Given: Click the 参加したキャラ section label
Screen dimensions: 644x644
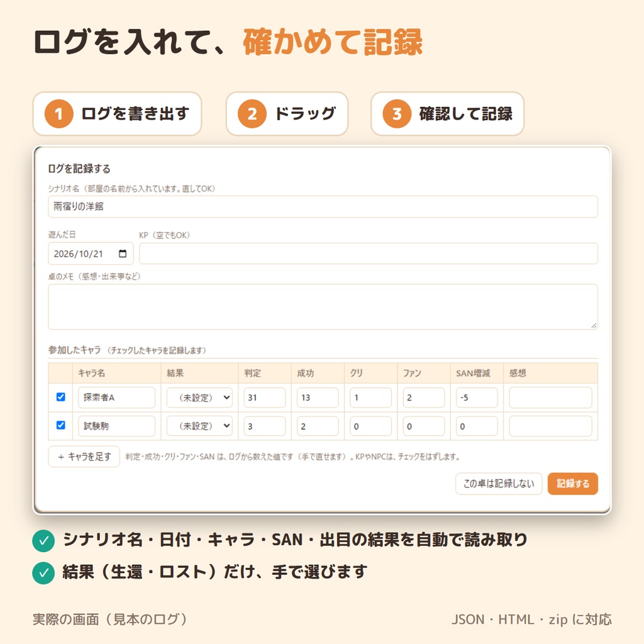Looking at the screenshot, I should [x=74, y=350].
